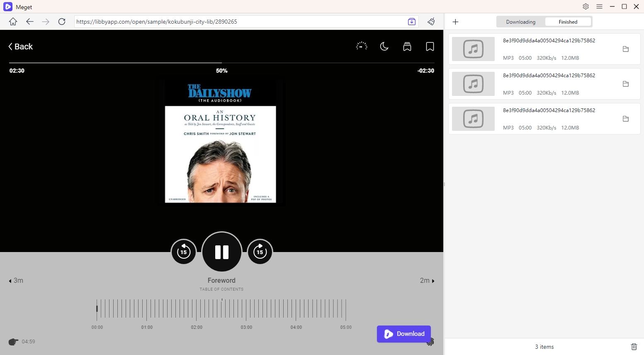Click the Daily Show audiobook cover
Viewport: 644px width, 355px height.
(x=221, y=142)
